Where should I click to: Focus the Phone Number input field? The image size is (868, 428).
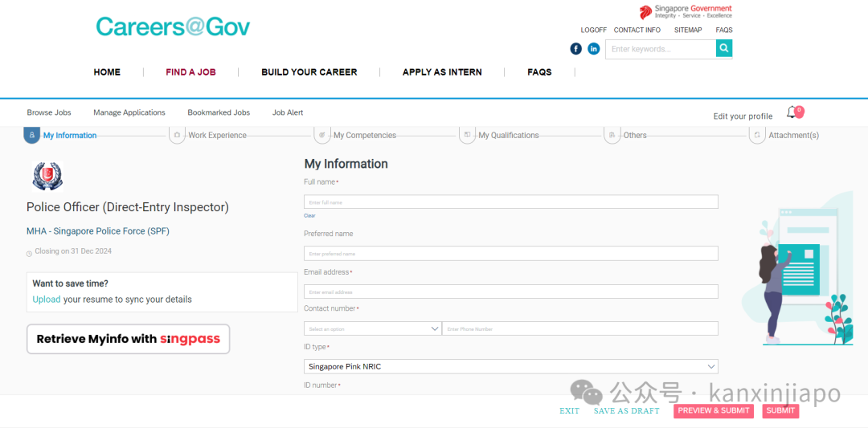(580, 328)
